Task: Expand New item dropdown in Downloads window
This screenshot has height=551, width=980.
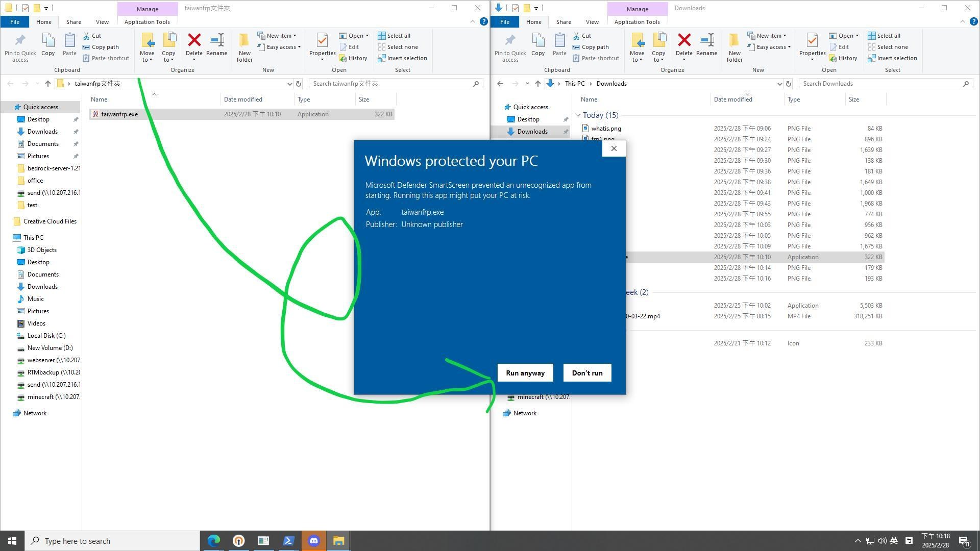Action: click(767, 36)
